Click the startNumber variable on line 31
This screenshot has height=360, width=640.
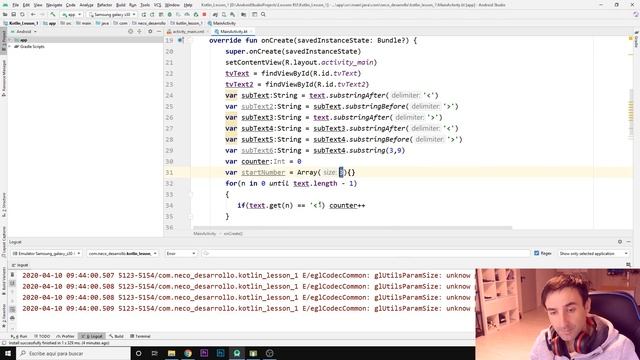coord(263,173)
